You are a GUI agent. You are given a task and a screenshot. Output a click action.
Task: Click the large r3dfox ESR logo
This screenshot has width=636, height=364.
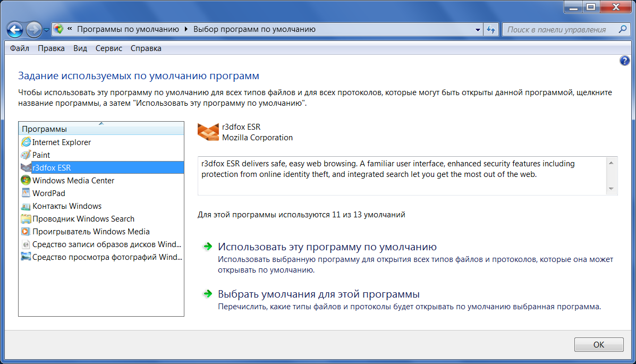(x=208, y=132)
